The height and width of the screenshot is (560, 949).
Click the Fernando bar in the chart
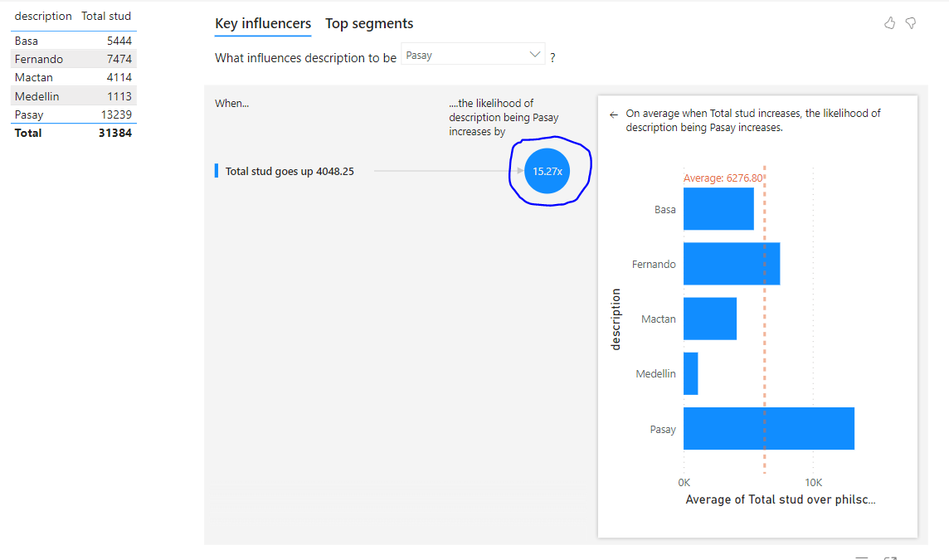tap(732, 264)
